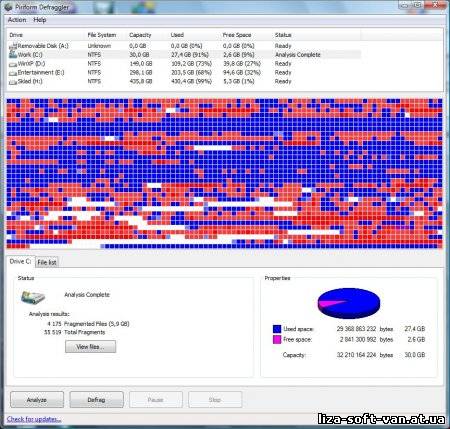Select the Work (C:) drive icon
Image resolution: width=450 pixels, height=429 pixels.
click(13, 55)
